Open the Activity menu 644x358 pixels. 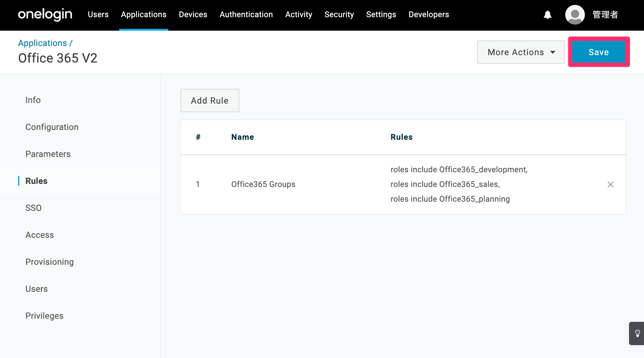tap(299, 14)
